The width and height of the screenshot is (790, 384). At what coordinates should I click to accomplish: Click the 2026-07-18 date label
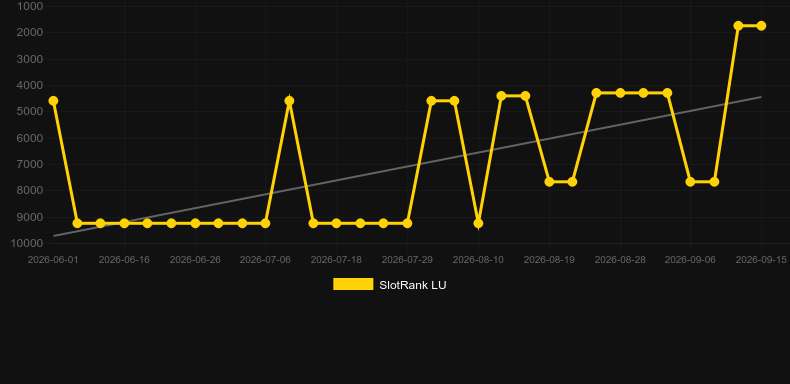[x=336, y=260]
